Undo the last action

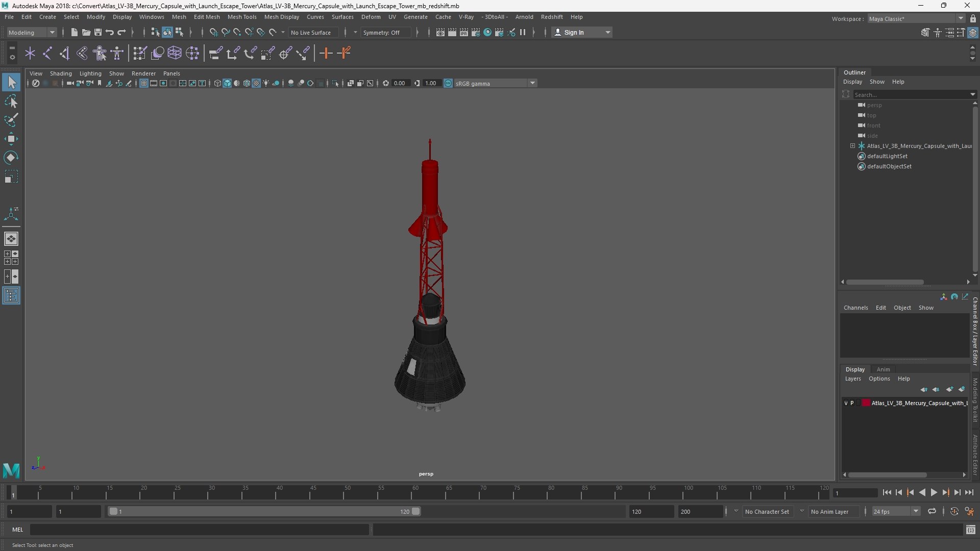click(x=109, y=32)
